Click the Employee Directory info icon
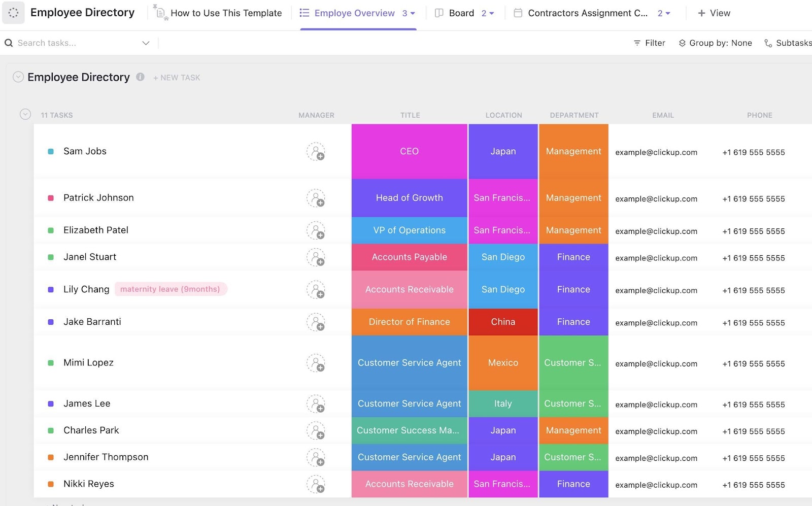 [141, 77]
